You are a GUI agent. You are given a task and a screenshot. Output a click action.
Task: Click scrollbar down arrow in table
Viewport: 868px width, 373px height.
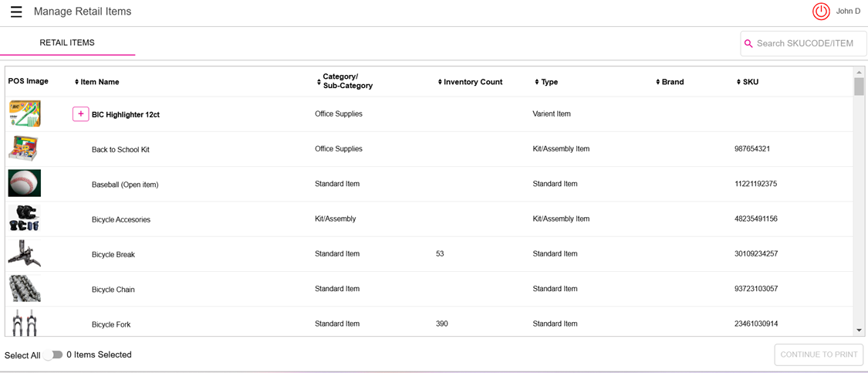[859, 331]
